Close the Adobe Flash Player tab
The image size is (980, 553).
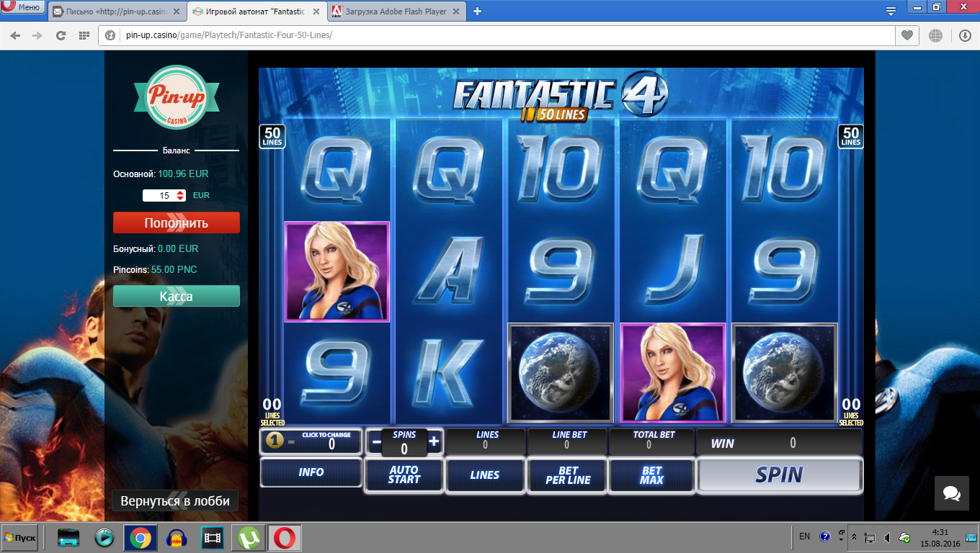tap(455, 12)
